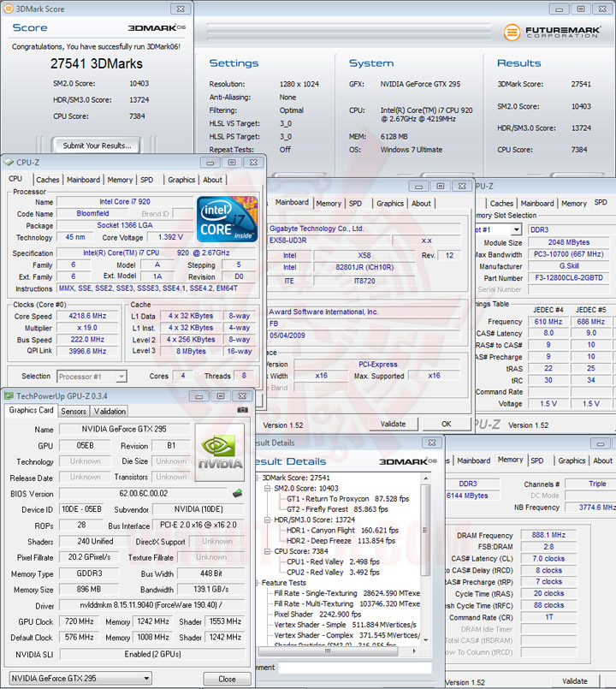Screen dimensions: 616x689
Task: Collapse the CPU Score tree node
Action: coord(267,551)
